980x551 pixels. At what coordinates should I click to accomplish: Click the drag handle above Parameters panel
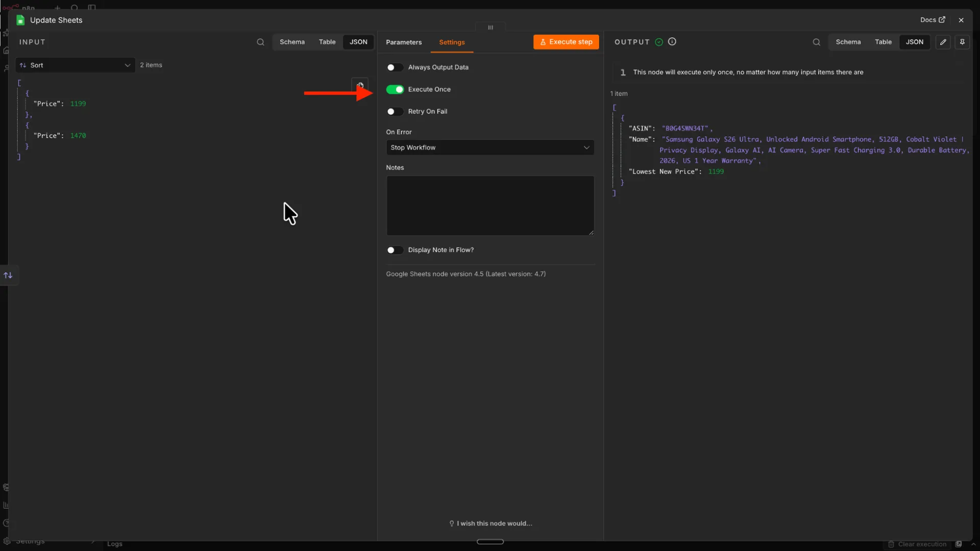point(491,28)
